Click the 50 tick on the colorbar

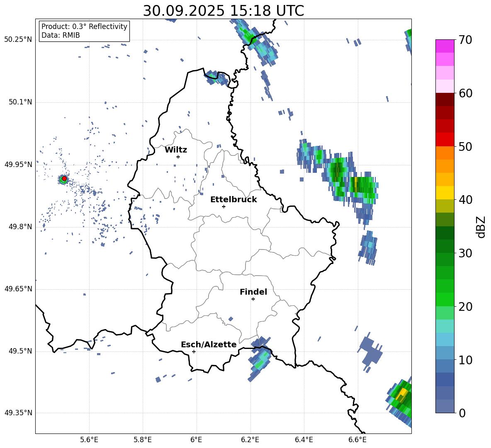coord(465,147)
